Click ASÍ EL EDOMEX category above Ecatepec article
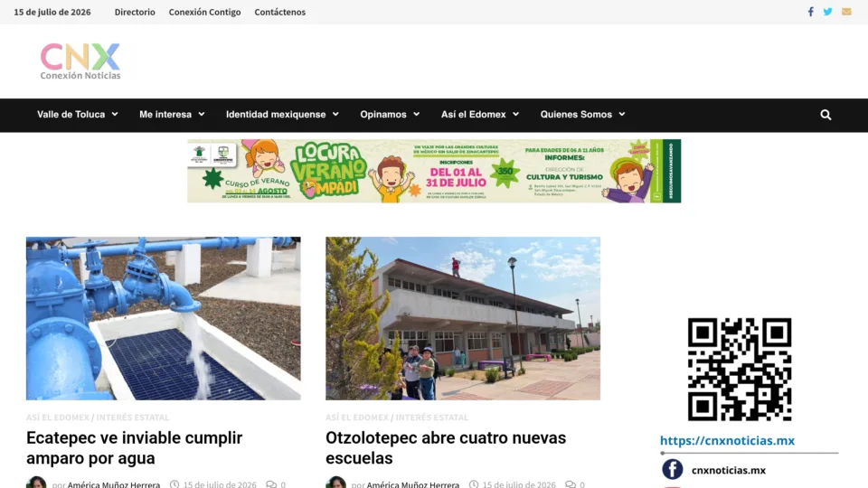Viewport: 868px width, 488px height. (x=58, y=418)
